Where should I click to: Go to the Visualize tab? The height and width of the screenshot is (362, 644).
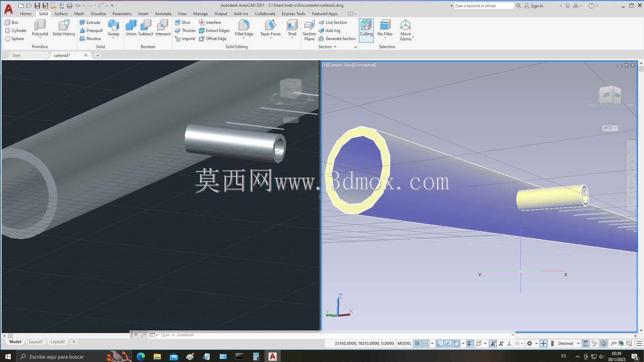coord(98,13)
